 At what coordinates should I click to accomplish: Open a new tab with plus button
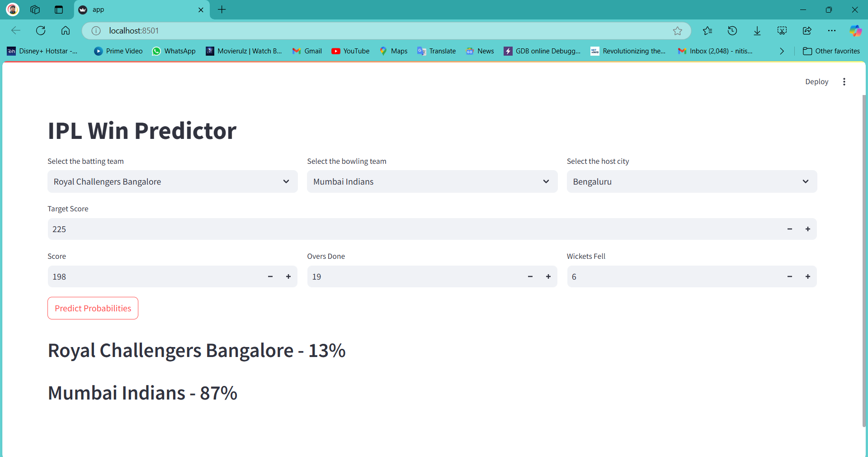(222, 10)
